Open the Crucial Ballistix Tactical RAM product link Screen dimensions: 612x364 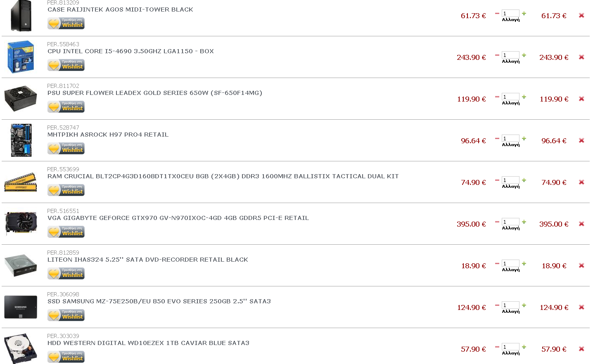pos(223,176)
